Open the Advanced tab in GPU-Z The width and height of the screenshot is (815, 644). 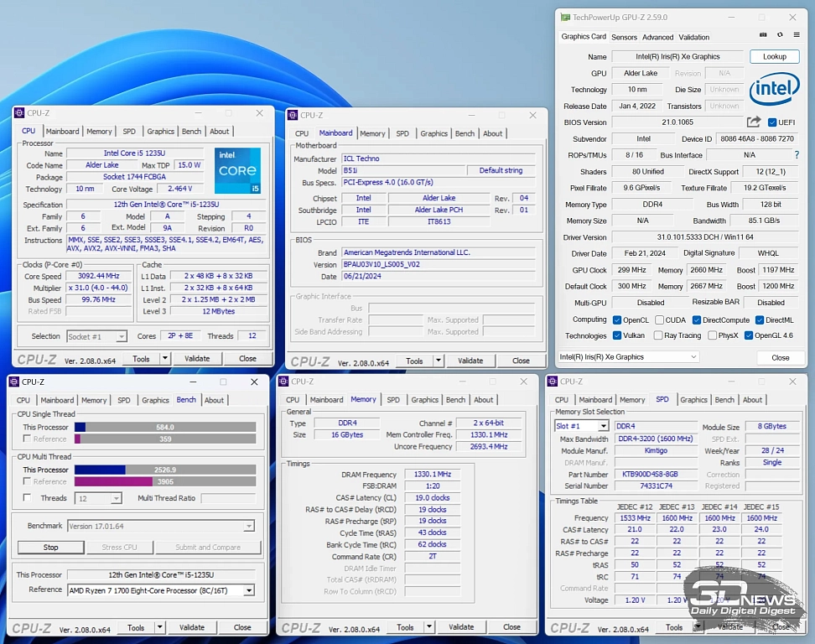[x=657, y=37]
